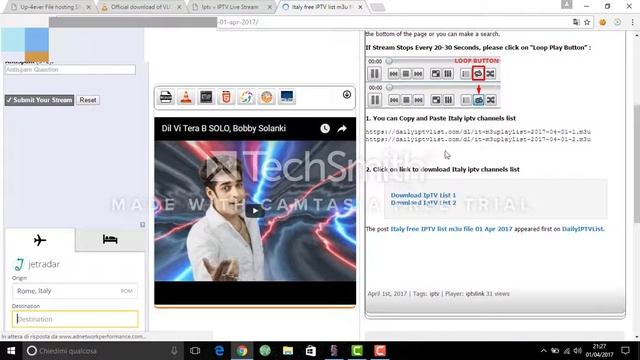Click the orange extension icon in toolbar
This screenshot has height=360, width=640.
point(602,22)
